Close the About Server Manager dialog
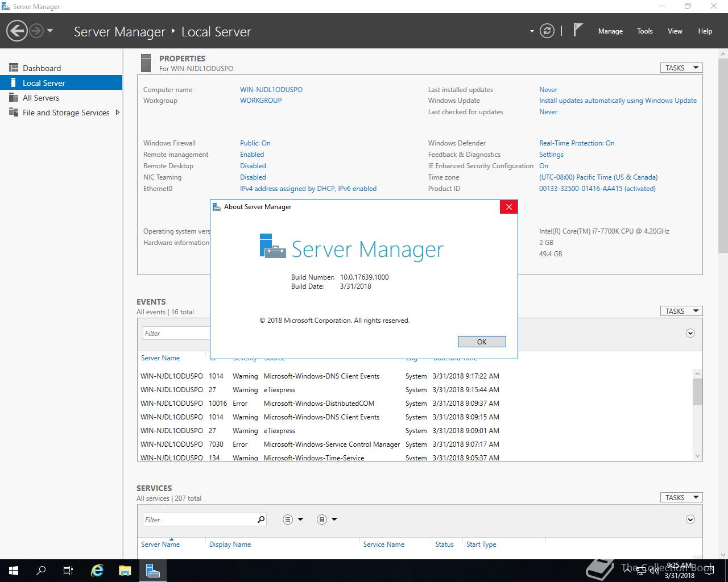Image resolution: width=728 pixels, height=582 pixels. click(508, 207)
